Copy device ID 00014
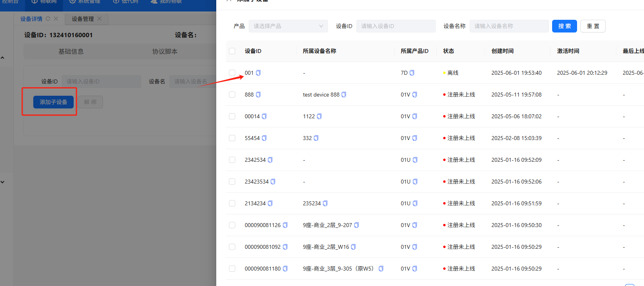This screenshot has width=644, height=286. tap(264, 116)
